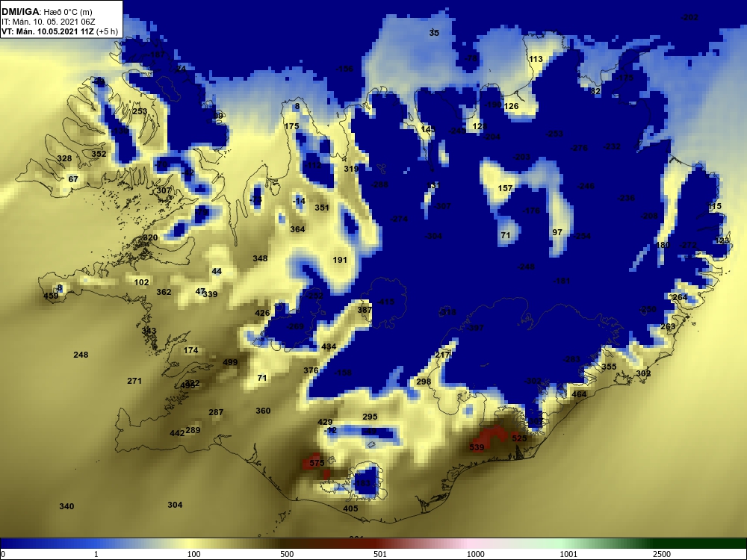Click the map value '429'
Viewport: 747px width, 560px height.
pos(325,422)
